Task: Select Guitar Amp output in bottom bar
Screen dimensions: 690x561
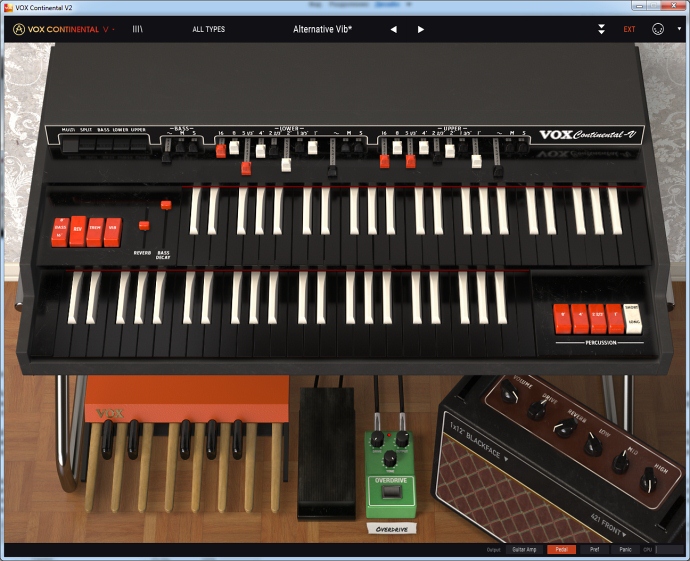Action: point(524,550)
